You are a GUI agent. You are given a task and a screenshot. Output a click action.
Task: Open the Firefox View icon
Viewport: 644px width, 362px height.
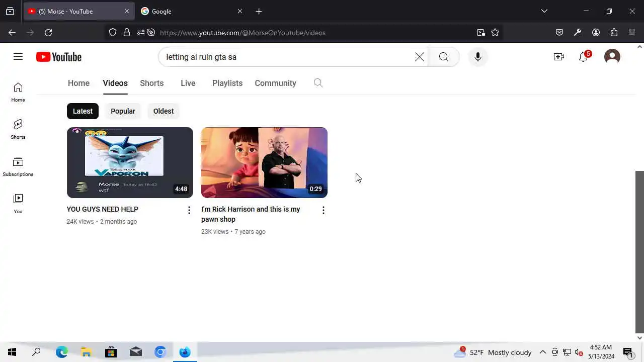[x=10, y=11]
